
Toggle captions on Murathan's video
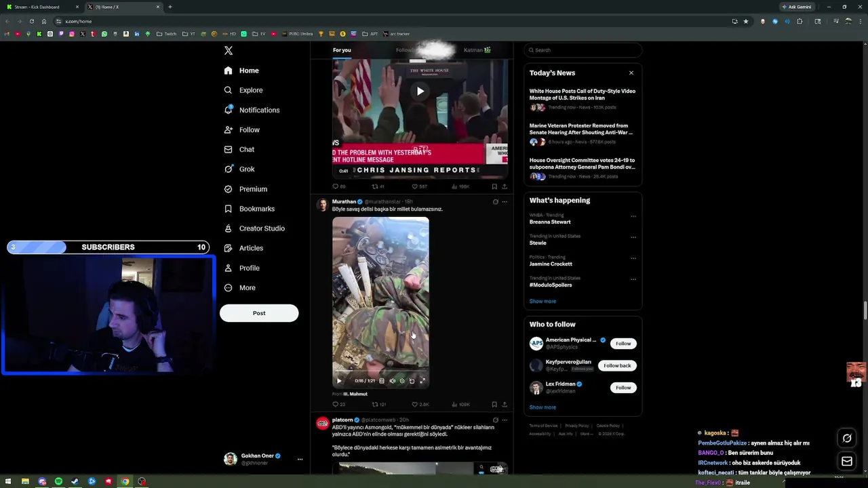[x=382, y=381]
